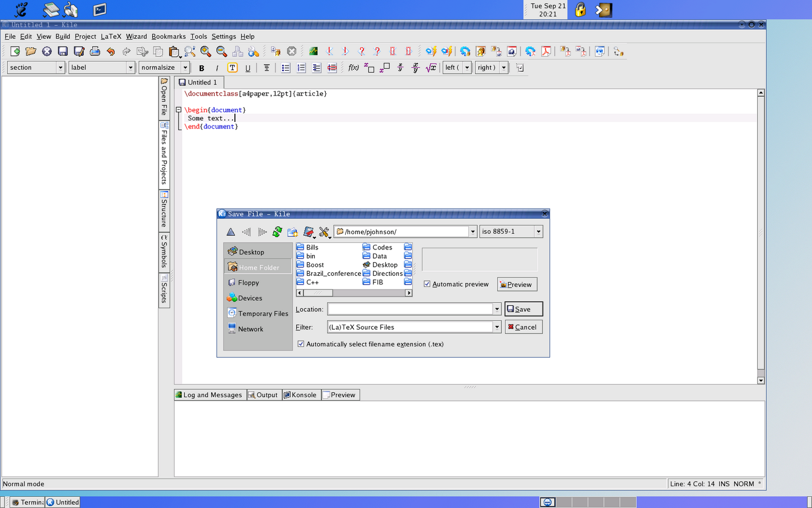Uncheck automatically select filename extension (.tex)
Screen dimensions: 812x508
coord(301,344)
